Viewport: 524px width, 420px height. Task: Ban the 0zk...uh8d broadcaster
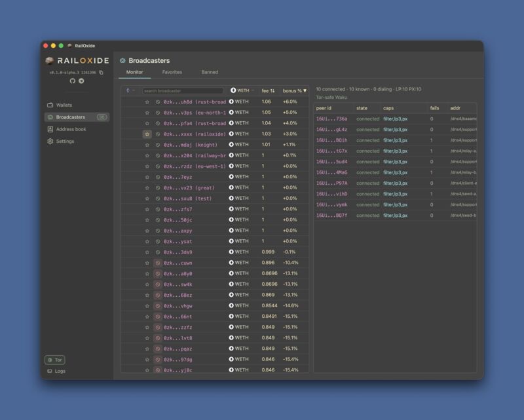[158, 102]
